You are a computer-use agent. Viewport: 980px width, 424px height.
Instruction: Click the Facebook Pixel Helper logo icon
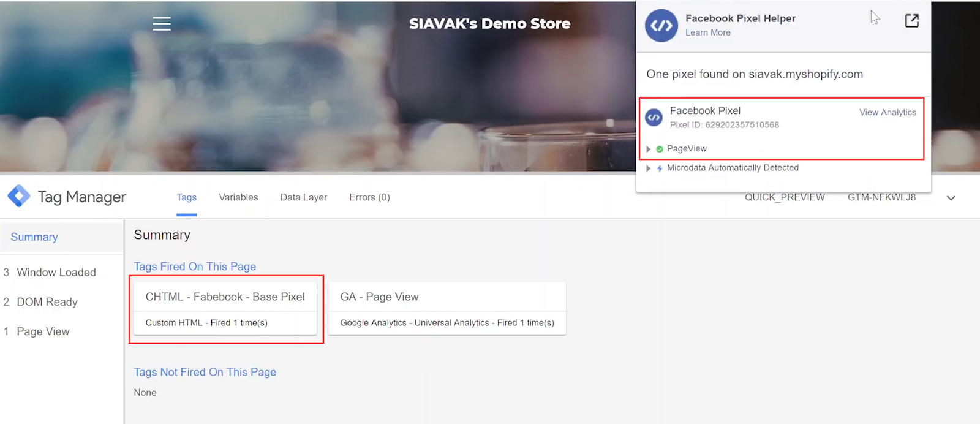tap(661, 26)
